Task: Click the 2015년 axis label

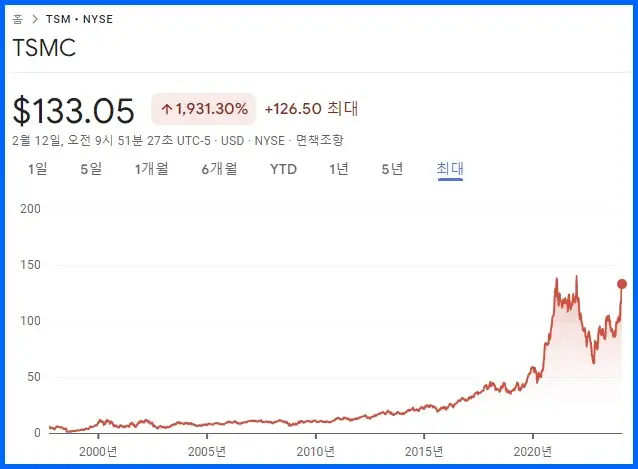Action: pyautogui.click(x=424, y=451)
